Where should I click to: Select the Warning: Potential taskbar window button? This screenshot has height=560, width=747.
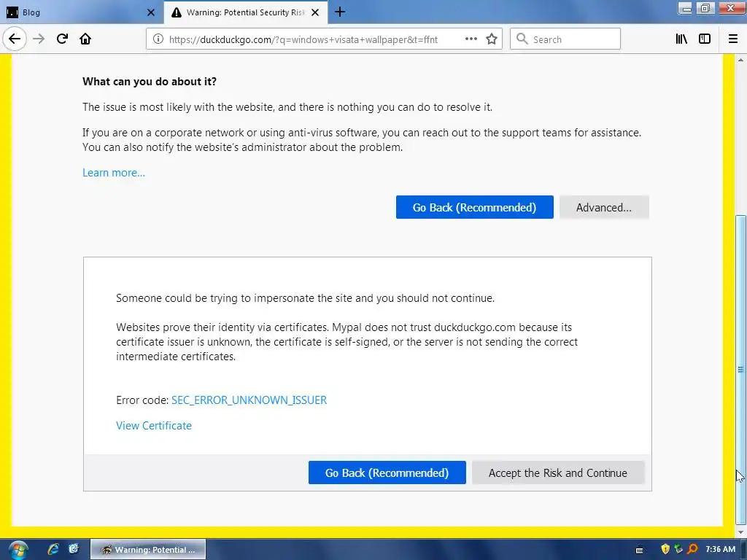(x=148, y=550)
